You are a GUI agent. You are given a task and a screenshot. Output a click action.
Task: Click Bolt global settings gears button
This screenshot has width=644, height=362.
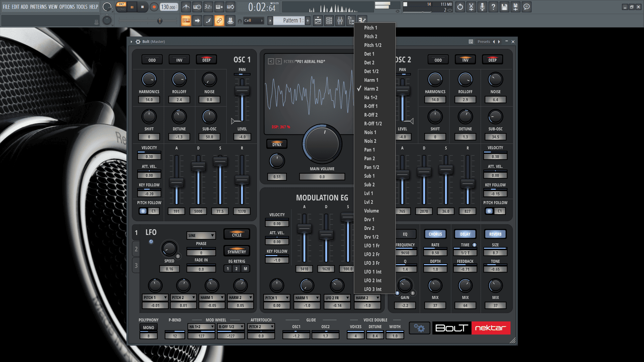(x=419, y=328)
